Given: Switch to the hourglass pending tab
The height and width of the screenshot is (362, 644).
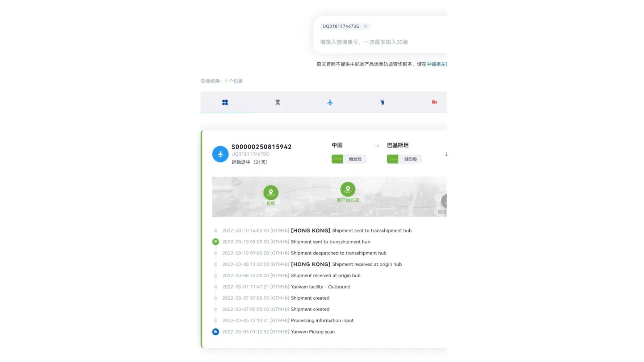Looking at the screenshot, I should pos(277,102).
